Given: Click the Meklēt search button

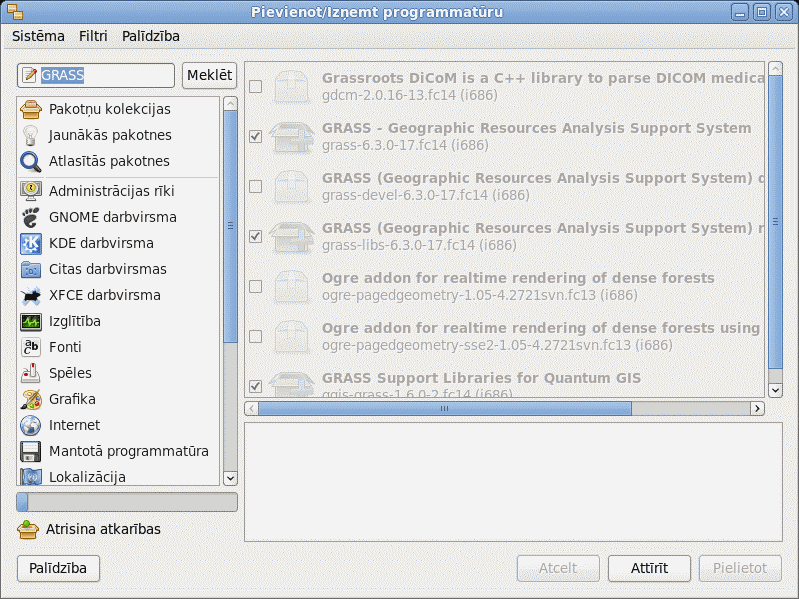Looking at the screenshot, I should point(209,75).
